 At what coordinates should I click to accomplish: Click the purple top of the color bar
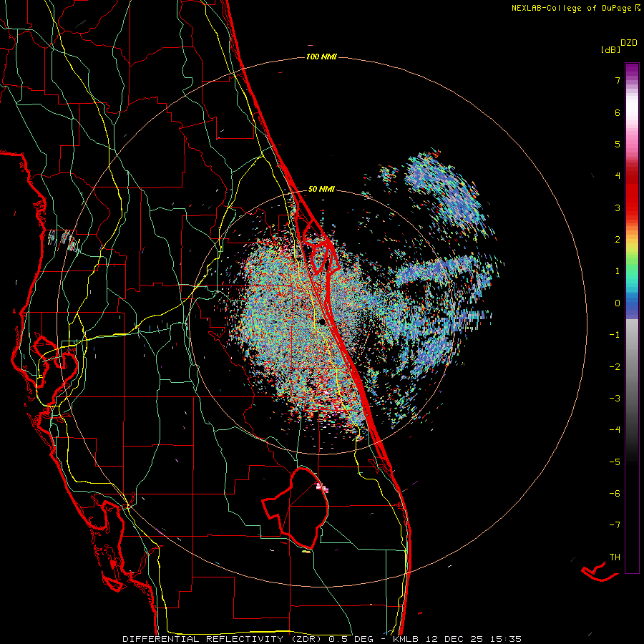click(x=632, y=70)
